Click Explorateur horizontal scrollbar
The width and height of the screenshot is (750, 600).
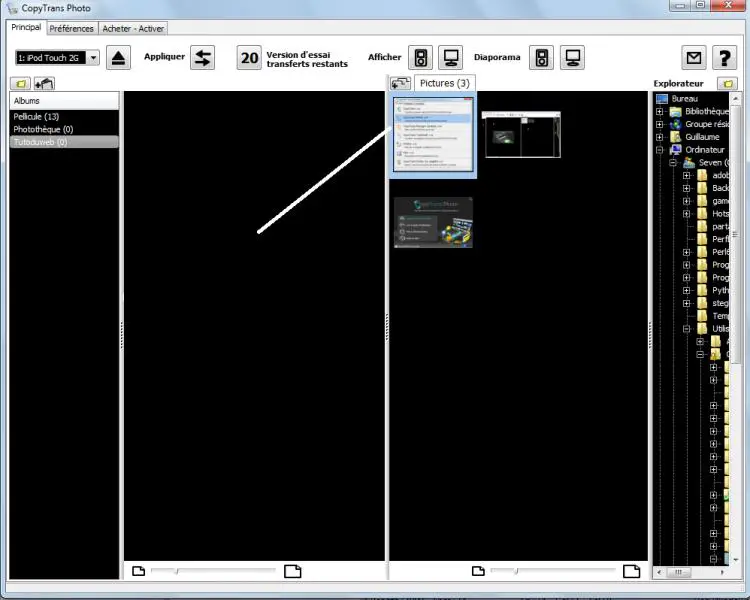(x=678, y=572)
